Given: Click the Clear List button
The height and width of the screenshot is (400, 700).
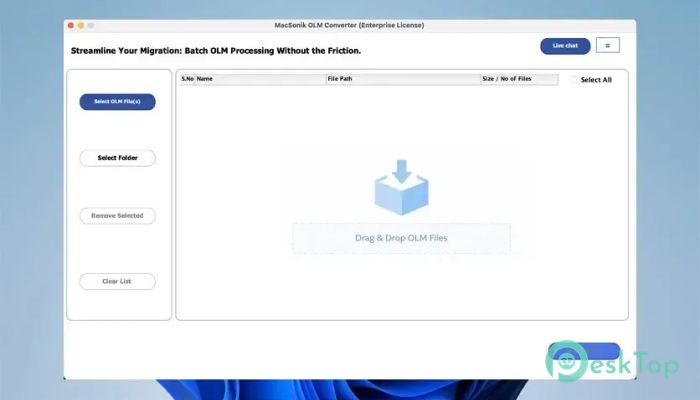Looking at the screenshot, I should [117, 281].
